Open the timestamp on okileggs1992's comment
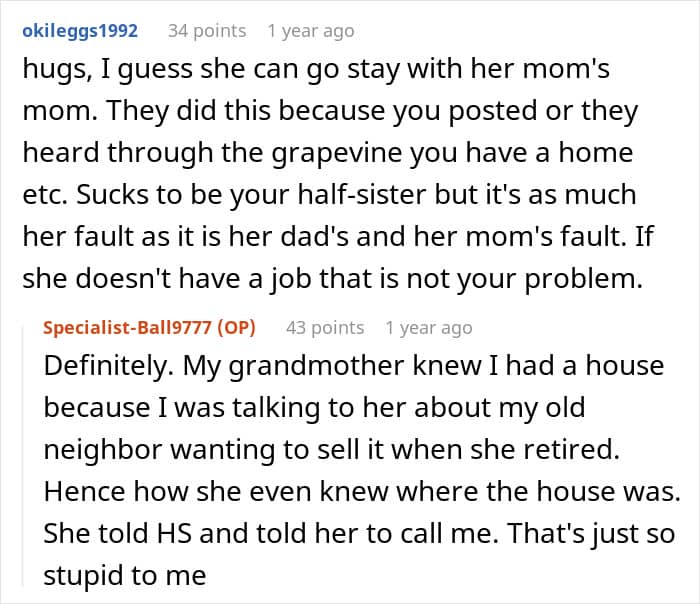This screenshot has width=700, height=604. coord(310,31)
